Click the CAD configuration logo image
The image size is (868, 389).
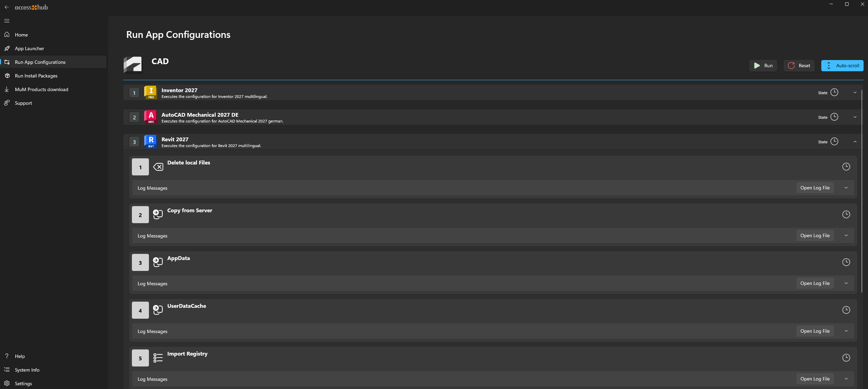(133, 65)
